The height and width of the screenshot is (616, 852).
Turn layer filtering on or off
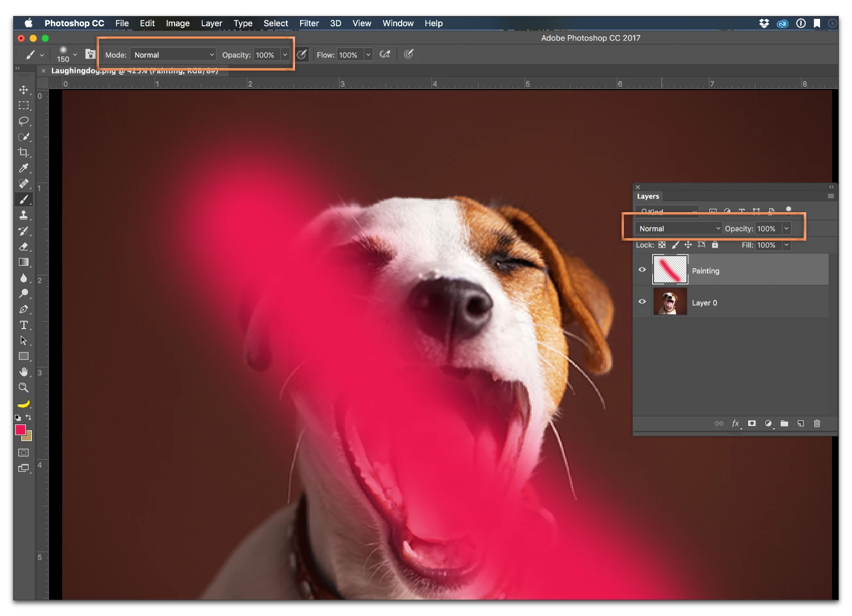point(789,210)
